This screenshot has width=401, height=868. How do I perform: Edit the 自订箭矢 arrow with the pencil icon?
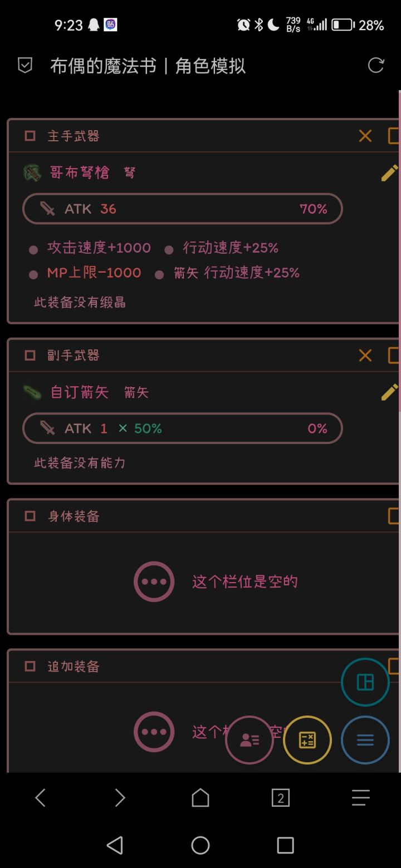pos(389,392)
